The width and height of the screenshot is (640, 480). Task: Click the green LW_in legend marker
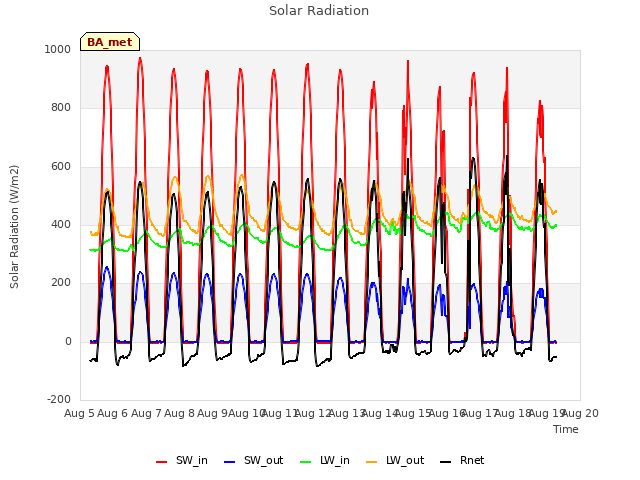pos(306,462)
